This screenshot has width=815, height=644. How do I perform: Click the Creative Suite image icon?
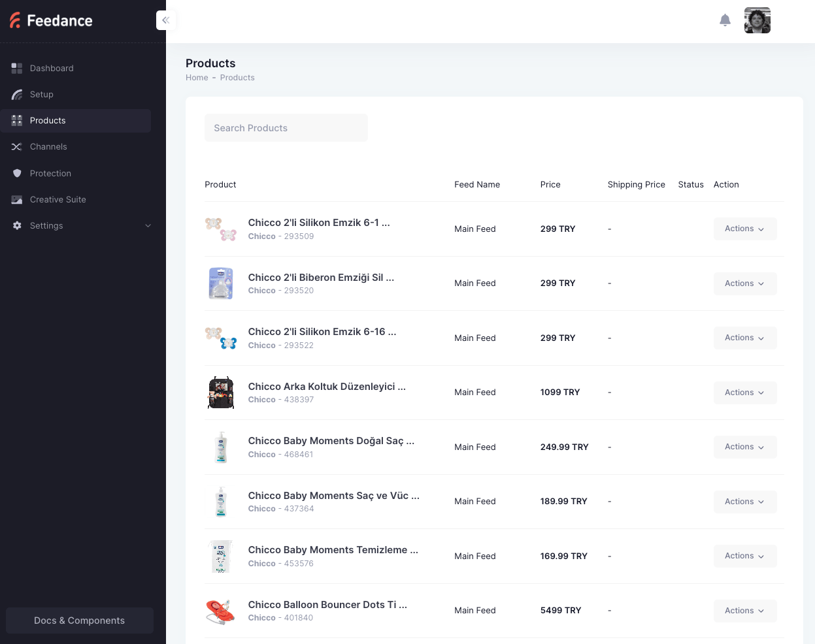click(17, 200)
